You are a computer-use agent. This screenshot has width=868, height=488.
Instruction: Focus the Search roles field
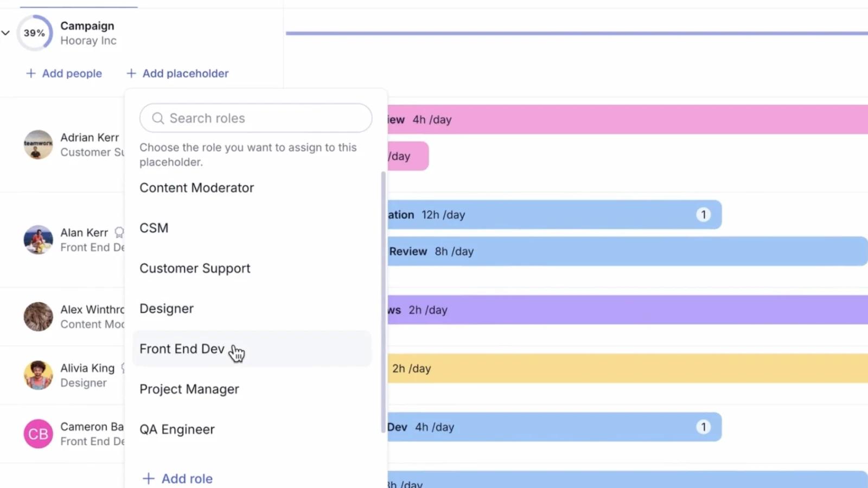256,118
